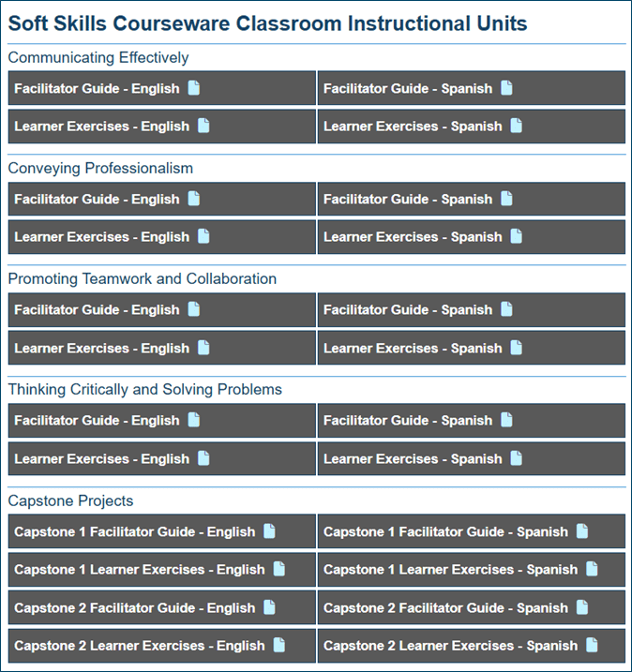Open Capstone 1 Learner Exercises - English
This screenshot has width=632, height=672.
point(139,570)
